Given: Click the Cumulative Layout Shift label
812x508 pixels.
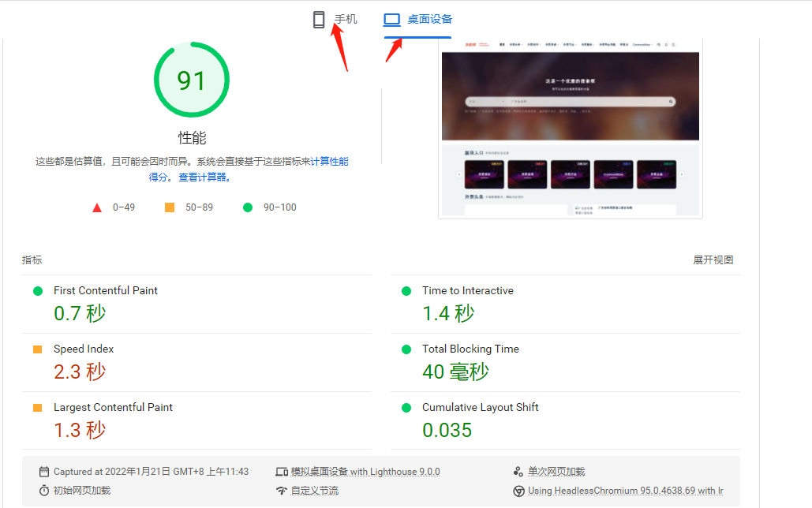Looking at the screenshot, I should pos(480,408).
